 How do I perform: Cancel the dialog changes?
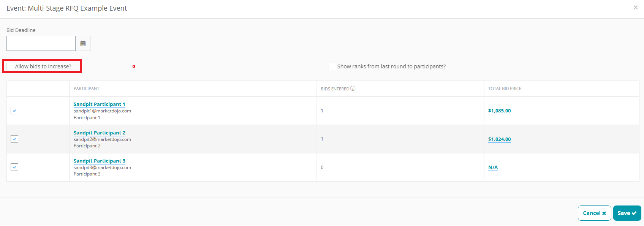594,213
